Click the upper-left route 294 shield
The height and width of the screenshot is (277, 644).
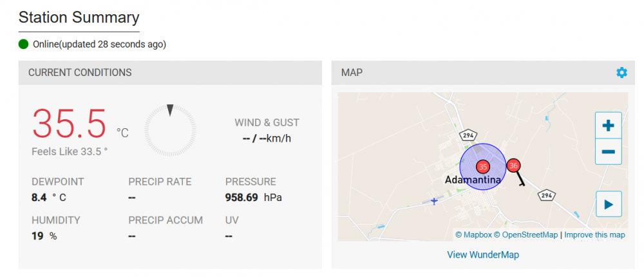[467, 135]
